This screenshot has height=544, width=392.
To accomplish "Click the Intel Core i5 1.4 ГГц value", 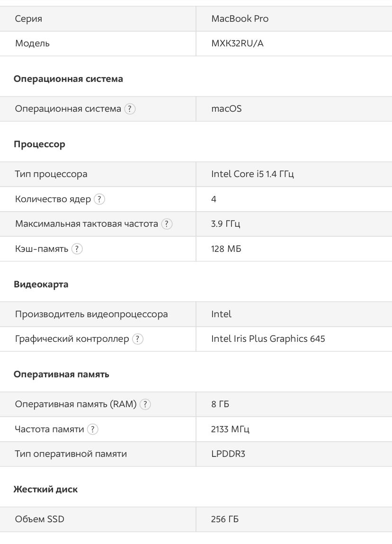I will (252, 174).
